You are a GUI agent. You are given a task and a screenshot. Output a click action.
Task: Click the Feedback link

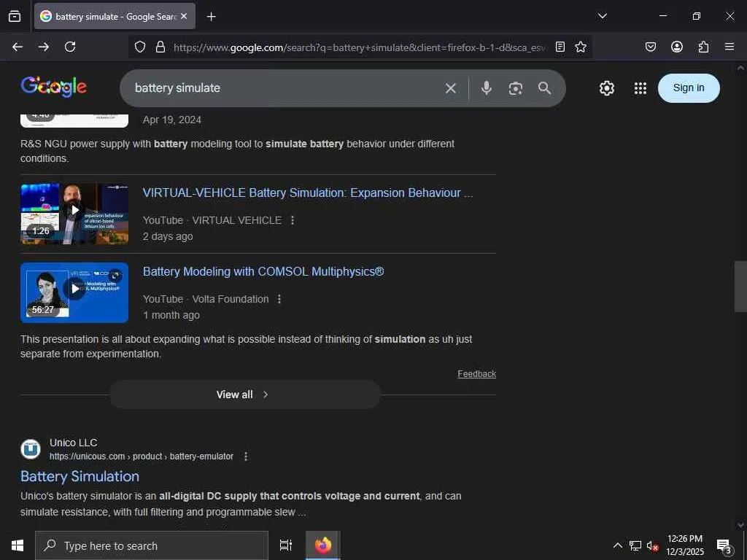point(476,374)
